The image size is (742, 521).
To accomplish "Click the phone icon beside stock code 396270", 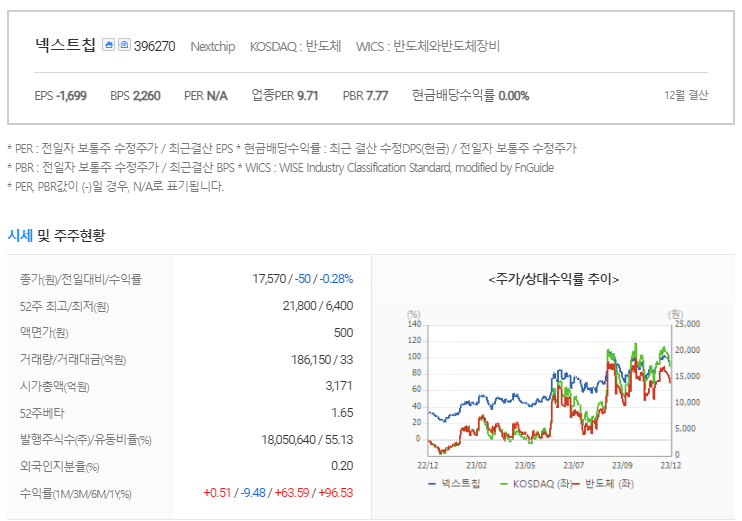I will click(124, 45).
